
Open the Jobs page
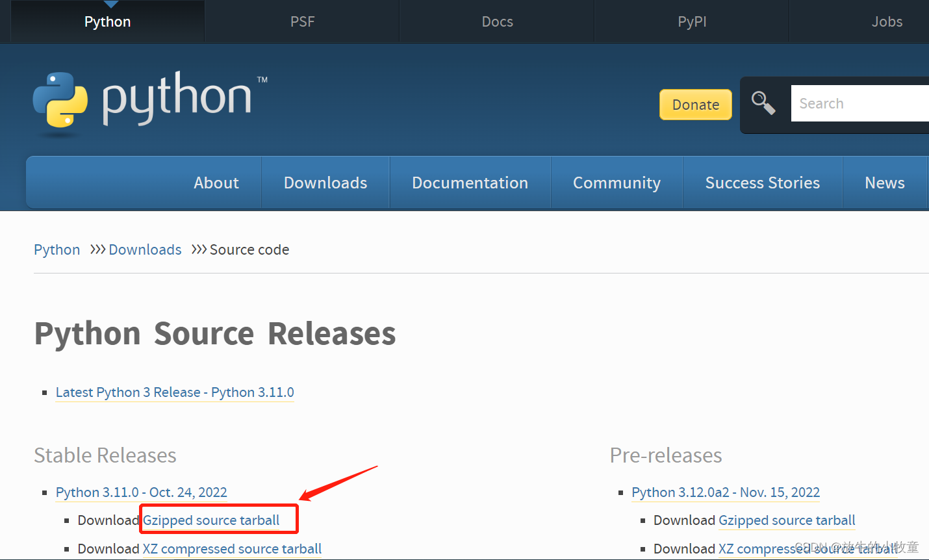(887, 21)
